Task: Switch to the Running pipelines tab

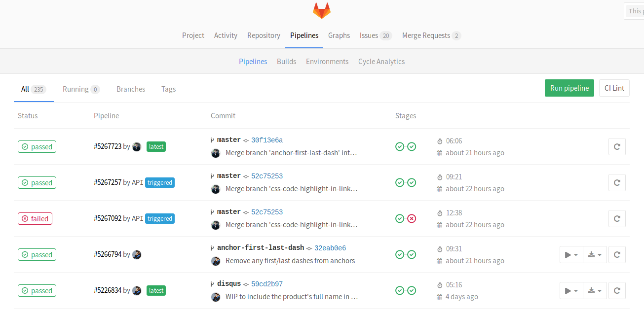Action: [81, 89]
